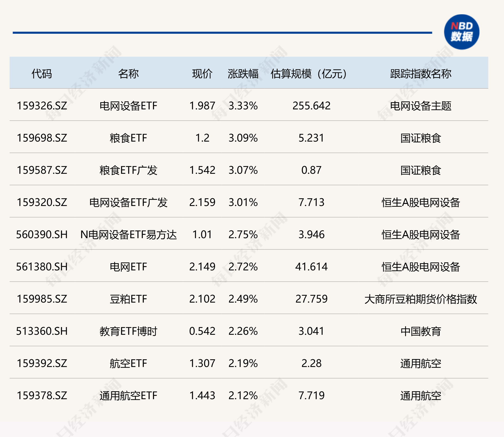504x437 pixels.
Task: Click the 现价 column header
Action: coord(202,74)
